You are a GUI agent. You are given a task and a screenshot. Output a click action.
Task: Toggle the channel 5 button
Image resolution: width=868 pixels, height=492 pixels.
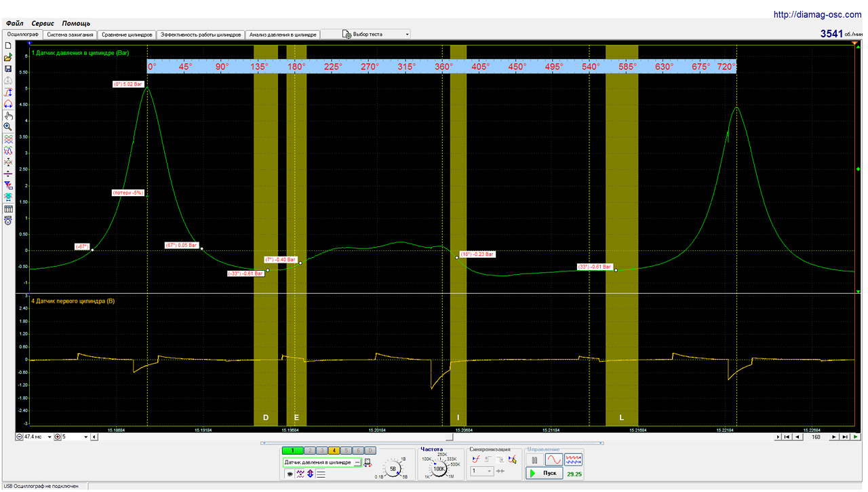click(347, 451)
